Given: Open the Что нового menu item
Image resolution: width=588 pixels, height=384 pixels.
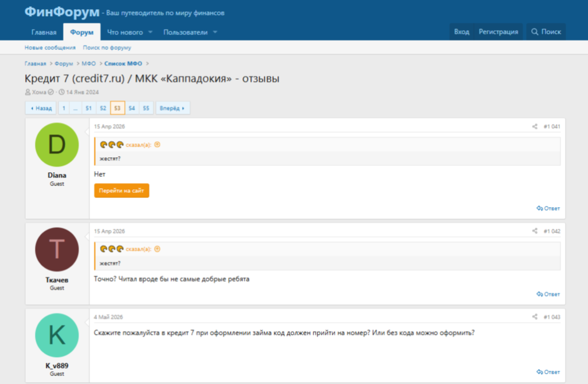Looking at the screenshot, I should pos(125,32).
